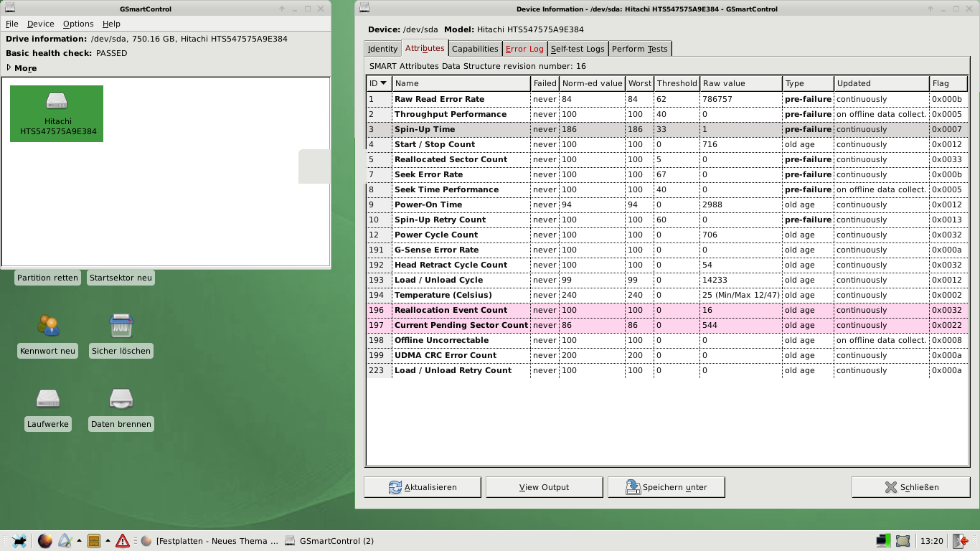
Task: Switch to the Festplatten - Neues Thema taskbar window
Action: pos(209,541)
